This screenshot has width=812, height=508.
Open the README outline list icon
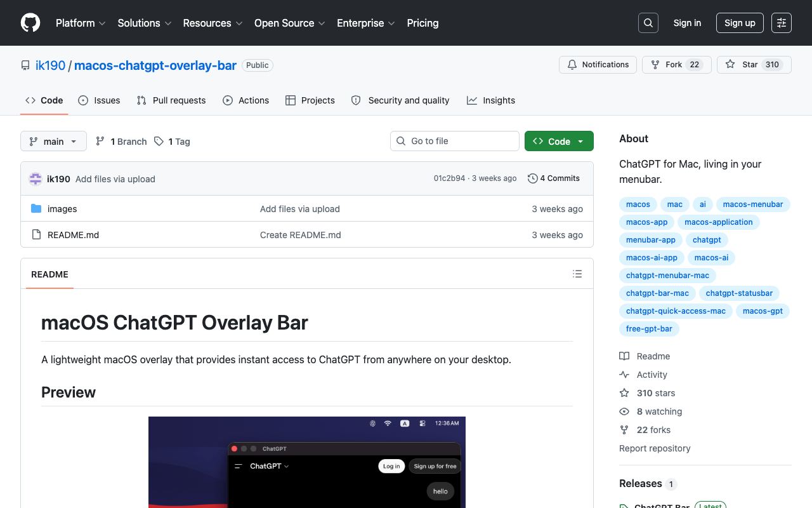(577, 274)
